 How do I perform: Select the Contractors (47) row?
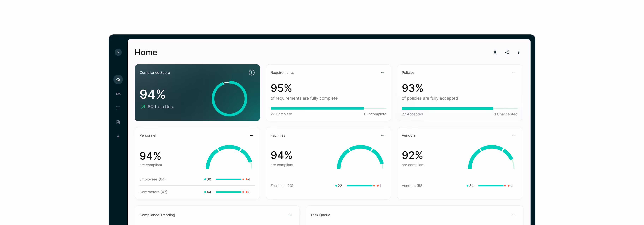tap(153, 192)
